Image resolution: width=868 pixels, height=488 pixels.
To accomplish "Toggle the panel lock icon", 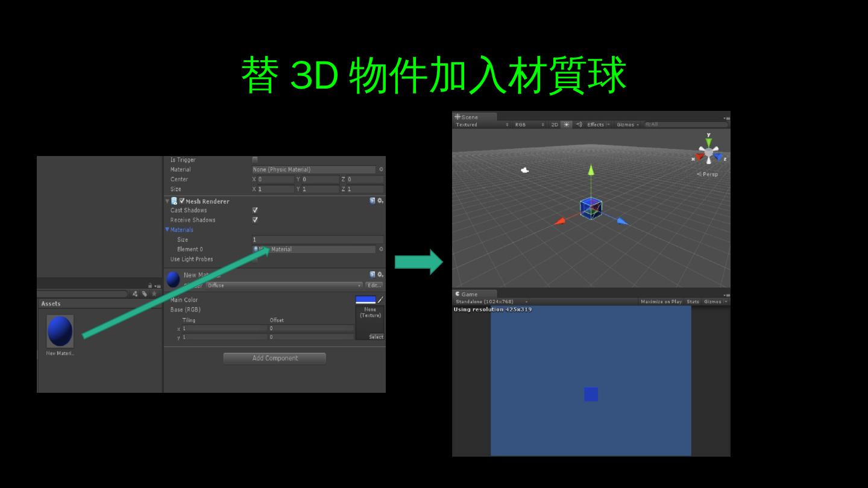I will coord(150,286).
